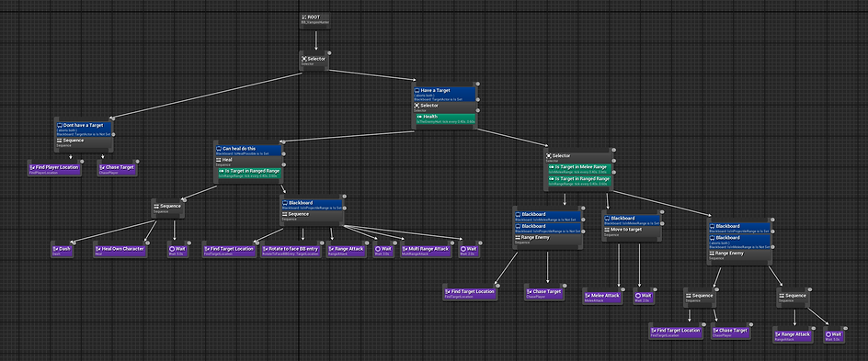
Task: Click the Melee Attack task node
Action: [x=602, y=298]
